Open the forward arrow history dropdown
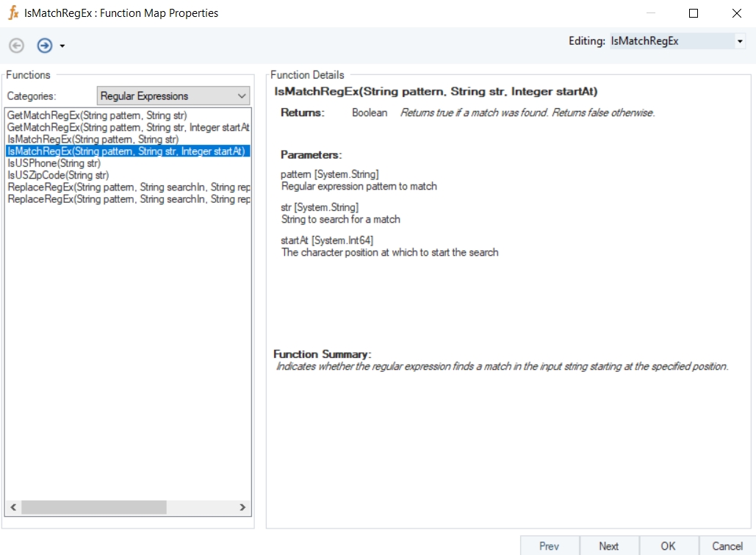The width and height of the screenshot is (756, 555). [x=62, y=46]
